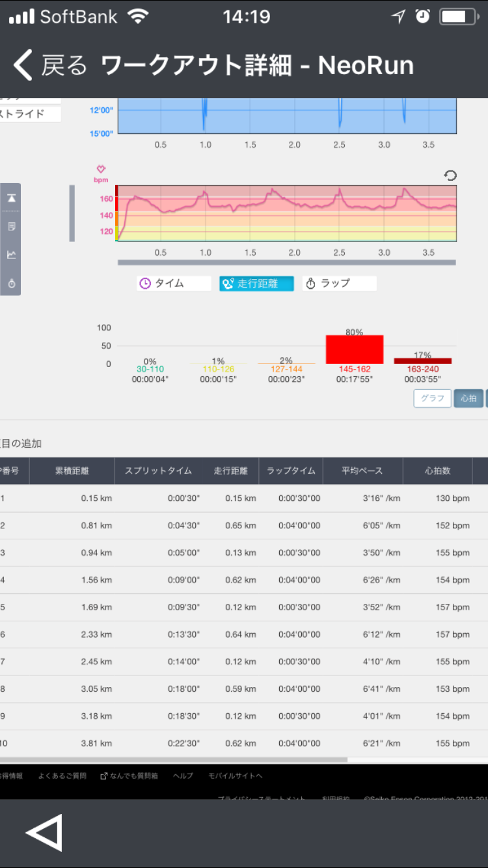Click the 30-110 zone range label
Screen dimensions: 488x868
pyautogui.click(x=150, y=369)
